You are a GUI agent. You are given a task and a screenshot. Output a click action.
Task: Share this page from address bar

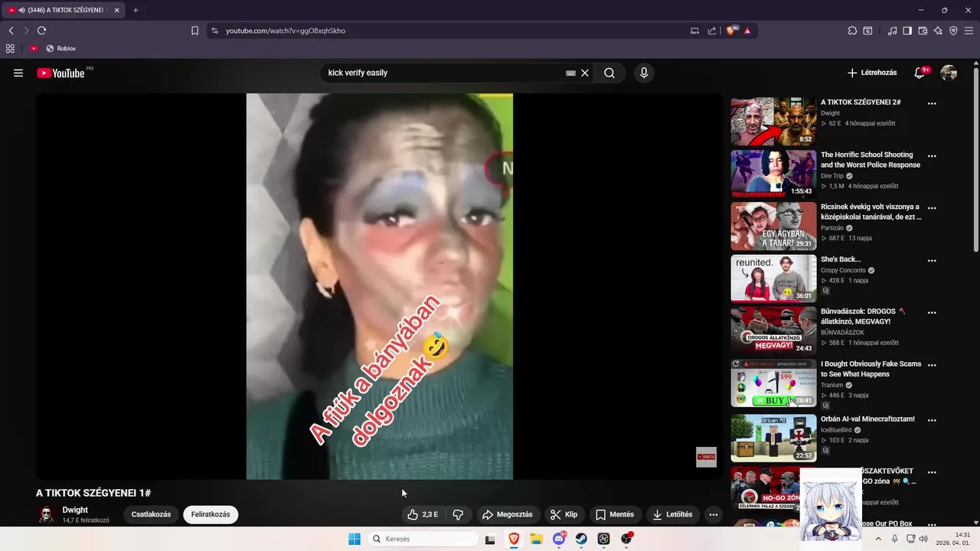(712, 31)
